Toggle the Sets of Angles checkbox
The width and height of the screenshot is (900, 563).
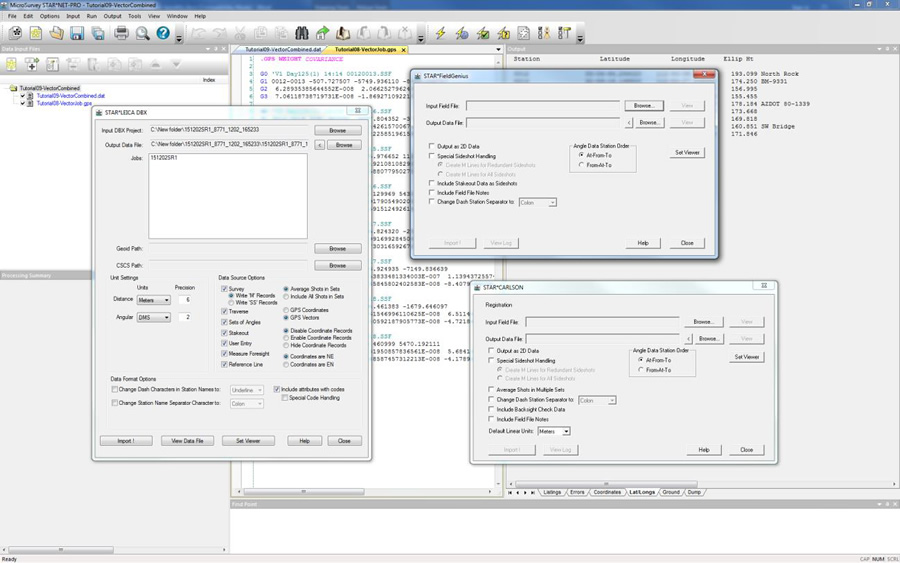[x=224, y=322]
